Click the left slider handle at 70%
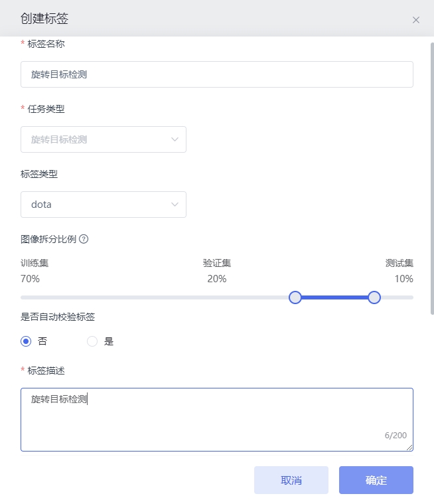434x504 pixels. point(295,297)
